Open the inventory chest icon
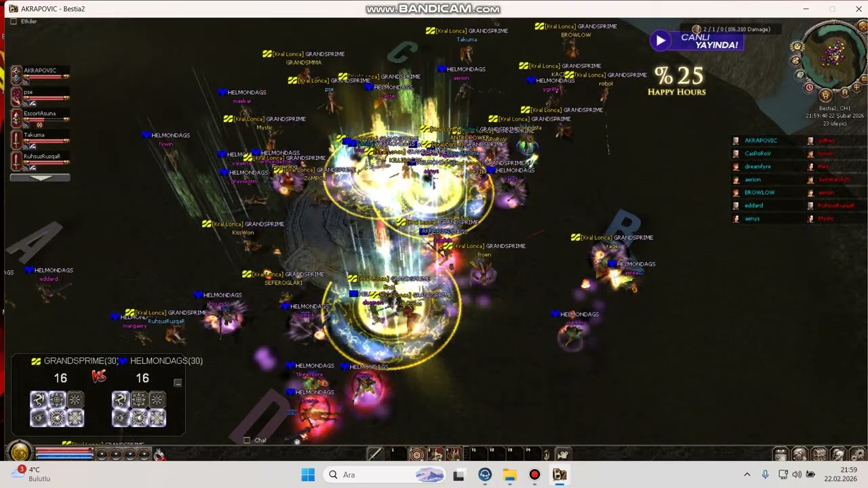This screenshot has height=488, width=868. pos(819,454)
